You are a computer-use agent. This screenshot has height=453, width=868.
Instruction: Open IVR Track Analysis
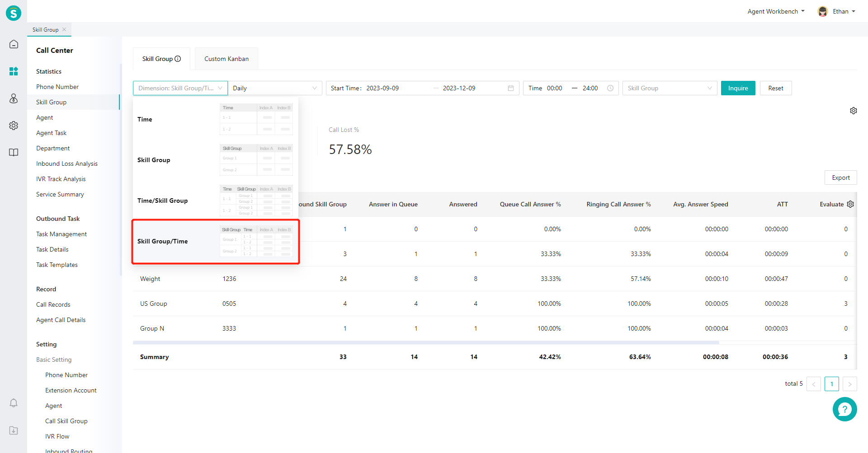click(x=61, y=179)
